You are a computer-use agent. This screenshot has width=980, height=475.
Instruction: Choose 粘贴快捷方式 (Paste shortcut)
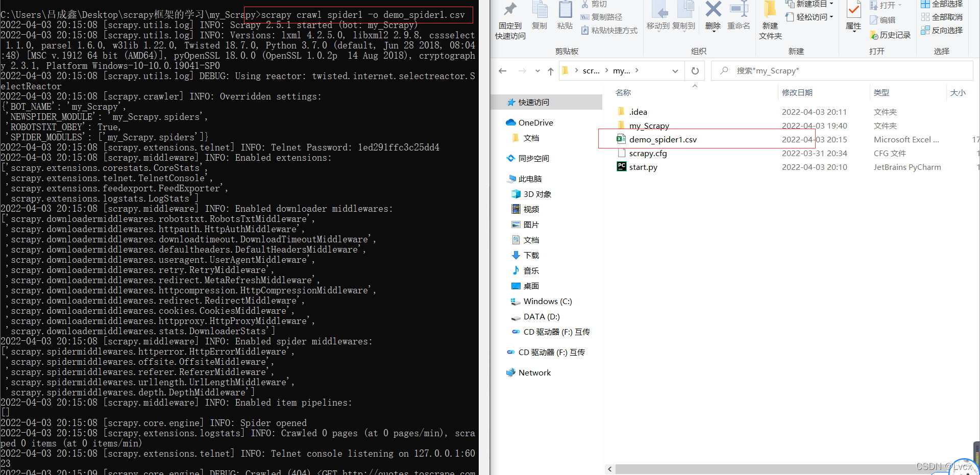pyautogui.click(x=609, y=31)
